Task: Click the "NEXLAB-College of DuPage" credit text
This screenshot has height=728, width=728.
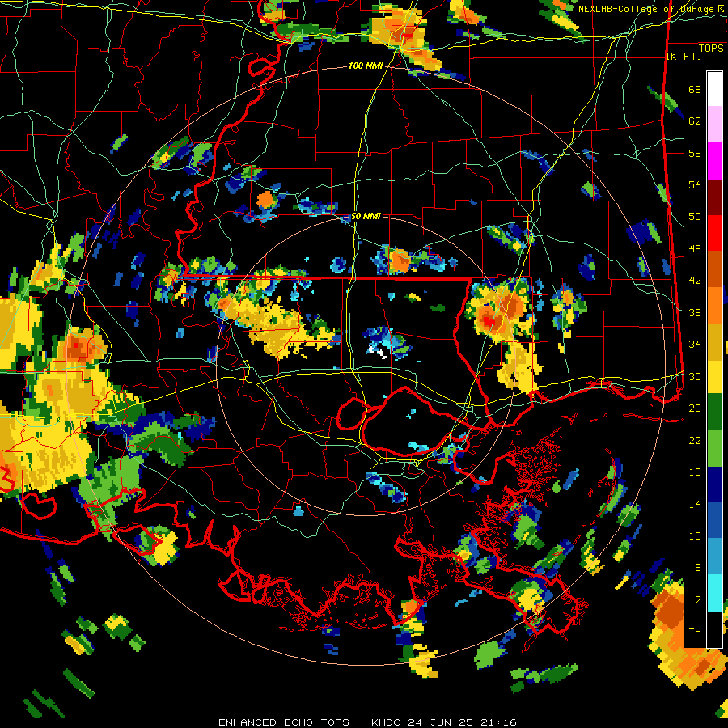Action: tap(645, 9)
